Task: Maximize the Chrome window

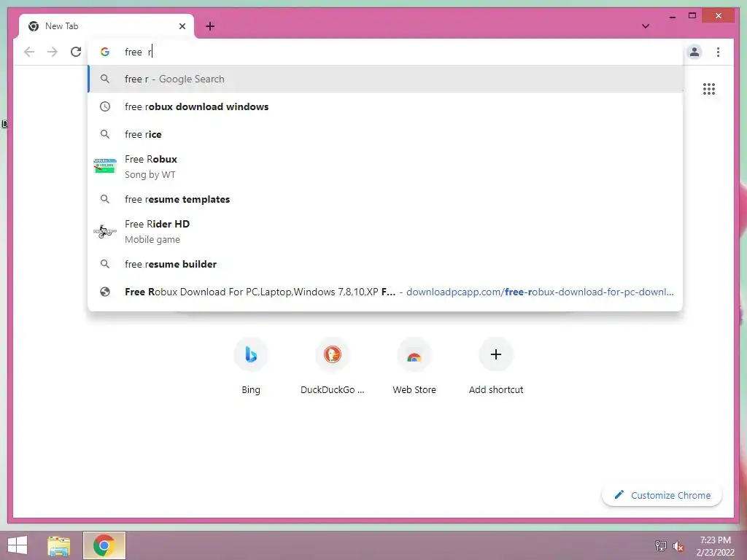Action: [x=692, y=16]
